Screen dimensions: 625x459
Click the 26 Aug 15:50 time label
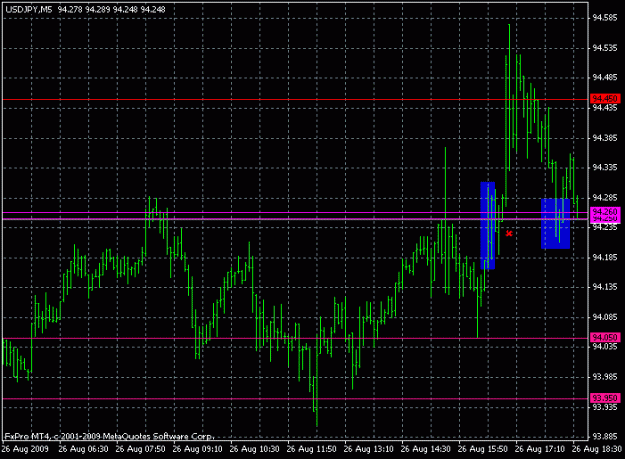(482, 449)
